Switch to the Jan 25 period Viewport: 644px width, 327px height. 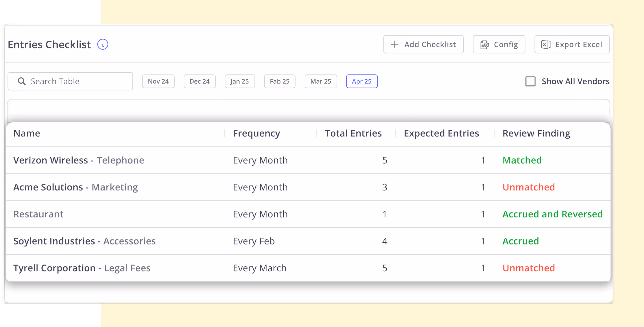pyautogui.click(x=240, y=81)
